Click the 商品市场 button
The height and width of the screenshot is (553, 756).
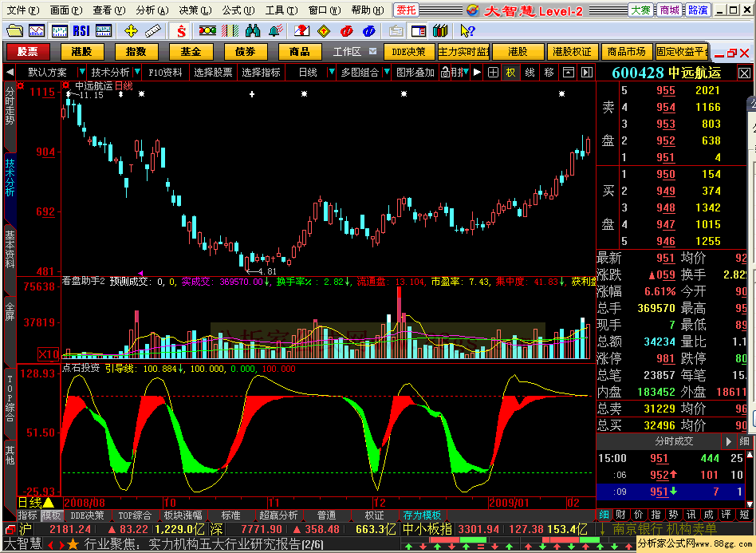click(x=626, y=52)
